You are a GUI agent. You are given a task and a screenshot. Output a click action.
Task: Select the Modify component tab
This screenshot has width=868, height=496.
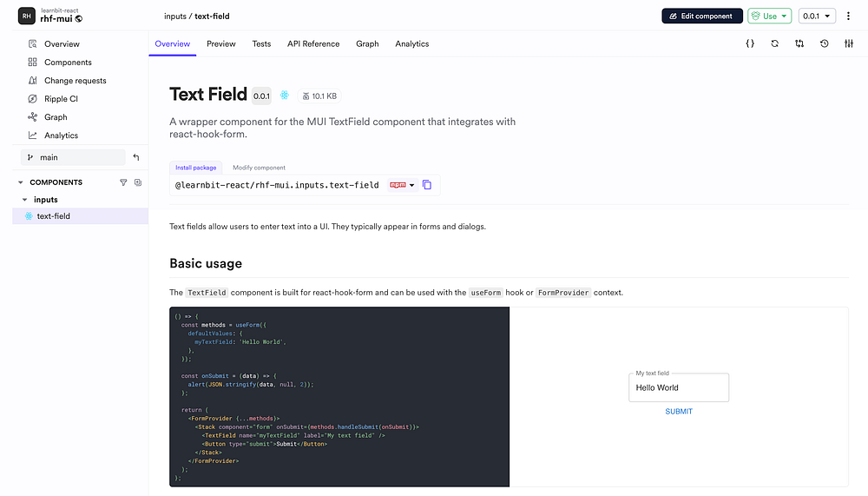259,168
